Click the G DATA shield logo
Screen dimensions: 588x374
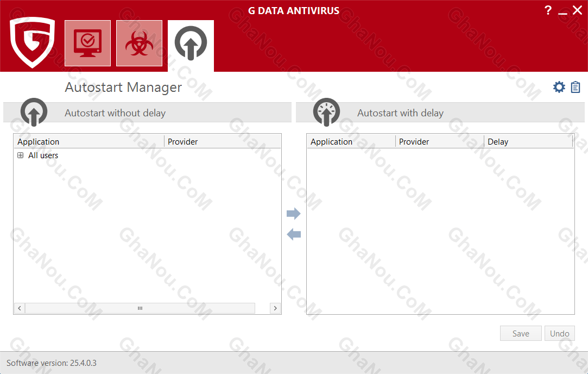[x=32, y=42]
